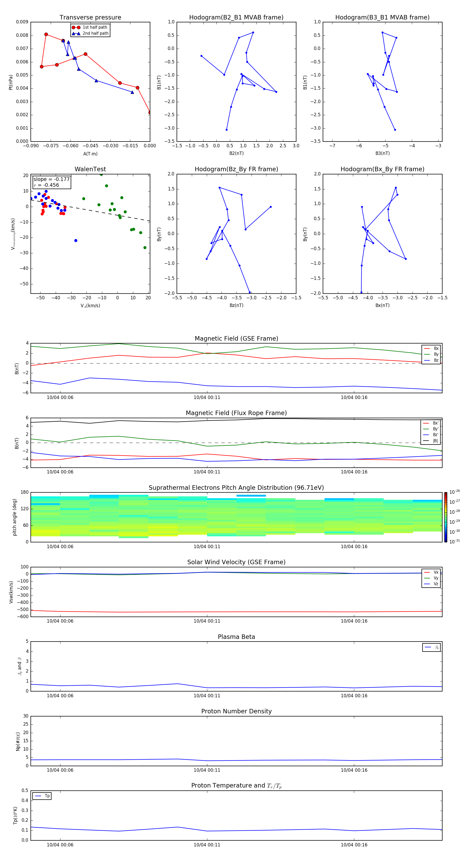The height and width of the screenshot is (868, 473).
Task: Click the "Pt(nPa)" y-axis label
Action: tap(11, 82)
